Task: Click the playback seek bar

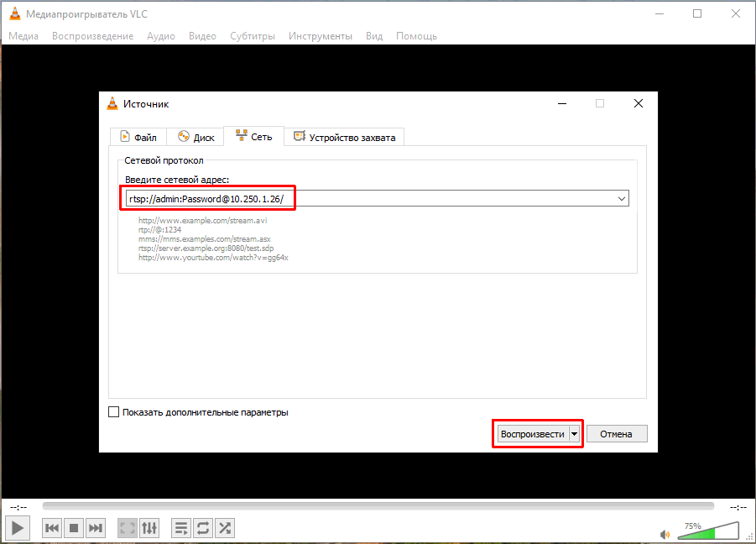Action: point(378,506)
